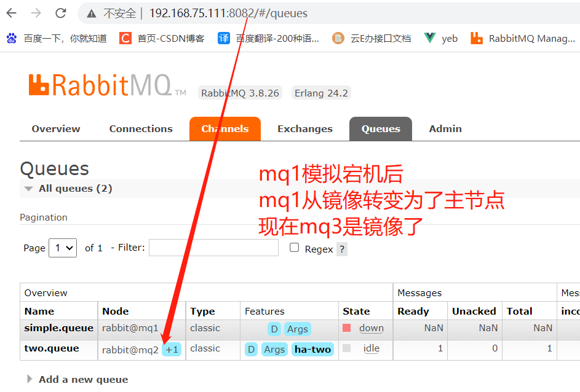Switch to the Channels tab

click(225, 128)
